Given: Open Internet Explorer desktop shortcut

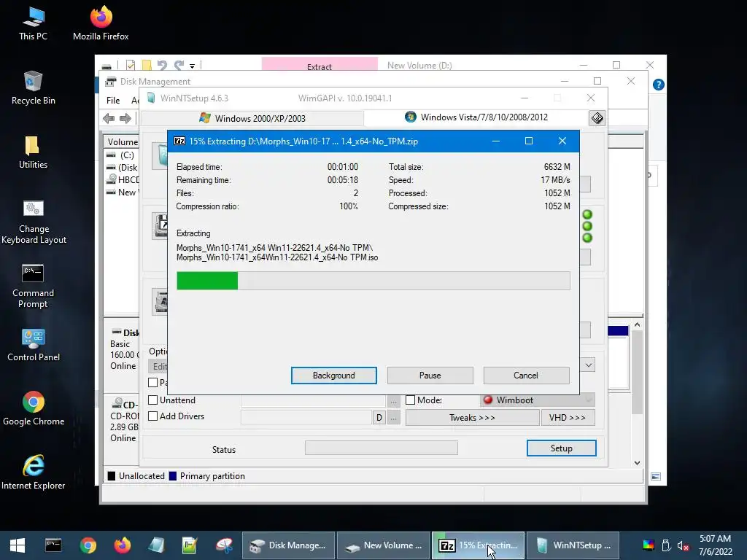Looking at the screenshot, I should pos(34,472).
